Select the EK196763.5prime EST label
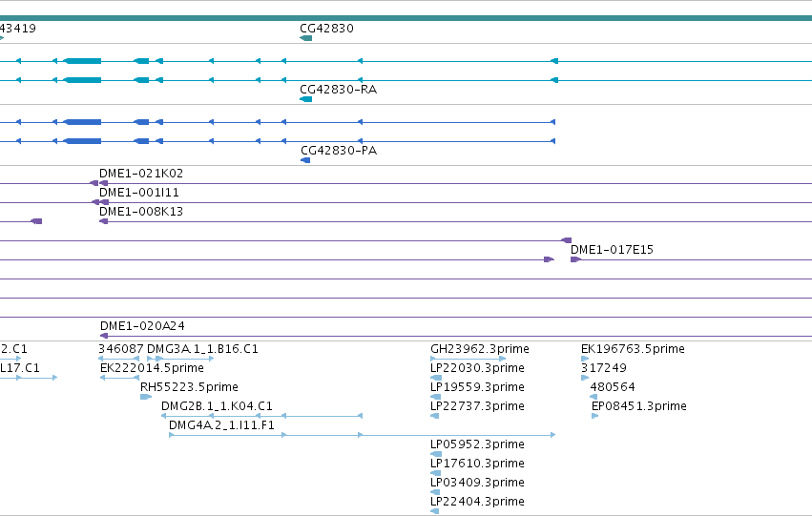 [x=633, y=349]
